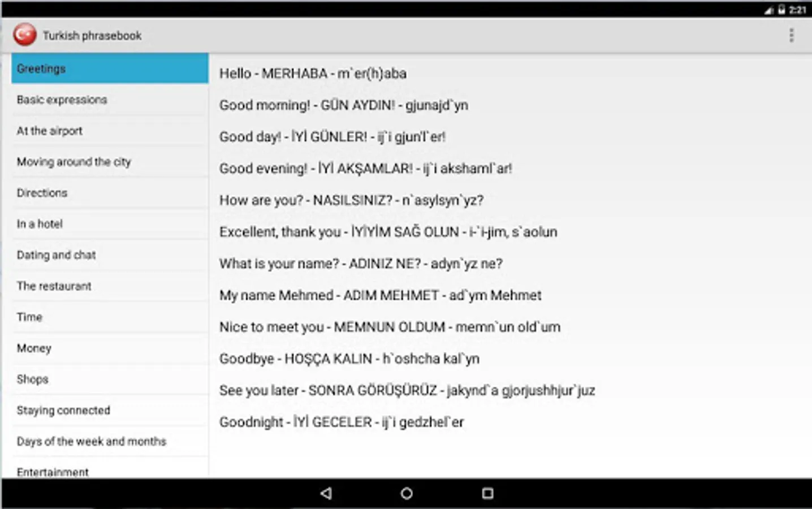This screenshot has width=812, height=509.
Task: Open the In a hotel category
Action: click(110, 224)
